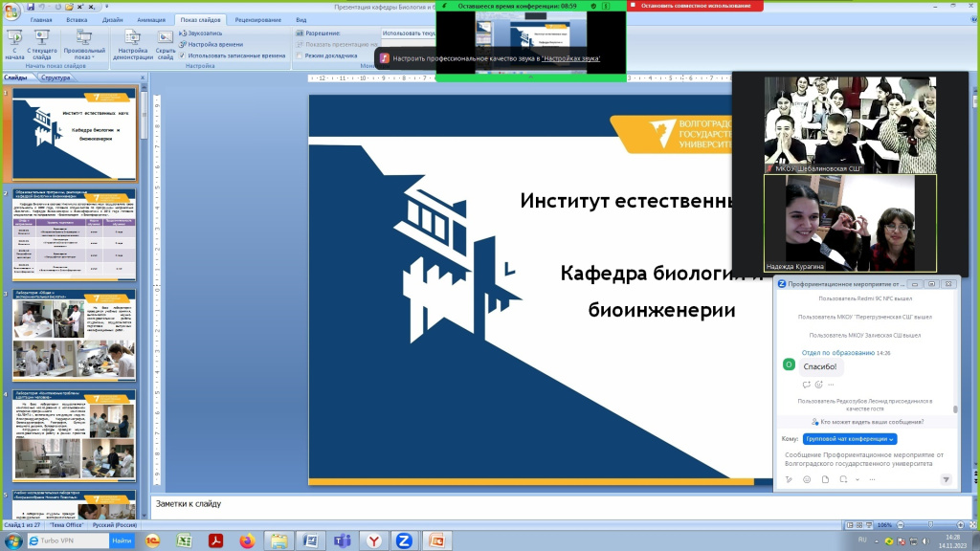Screen dimensions: 980x551
Task: Save the presentation from Quick Access toolbar
Action: click(30, 7)
